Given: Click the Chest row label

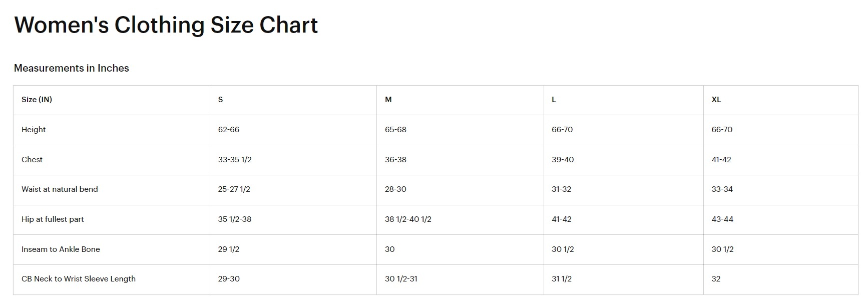Looking at the screenshot, I should point(32,160).
